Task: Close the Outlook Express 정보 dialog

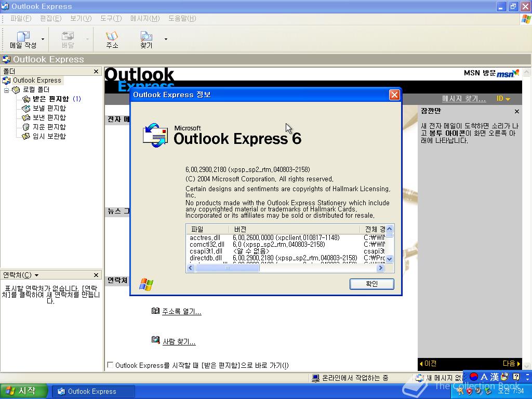Action: pos(394,95)
